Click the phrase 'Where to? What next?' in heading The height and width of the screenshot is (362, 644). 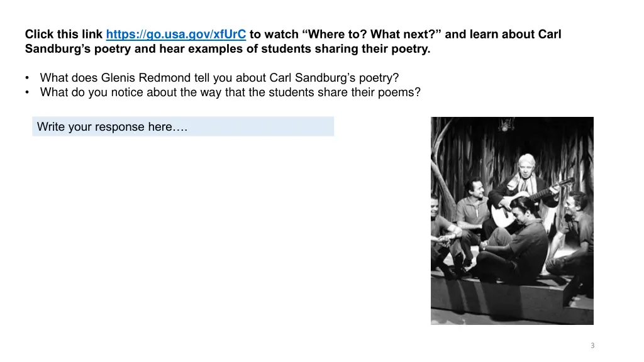click(371, 34)
